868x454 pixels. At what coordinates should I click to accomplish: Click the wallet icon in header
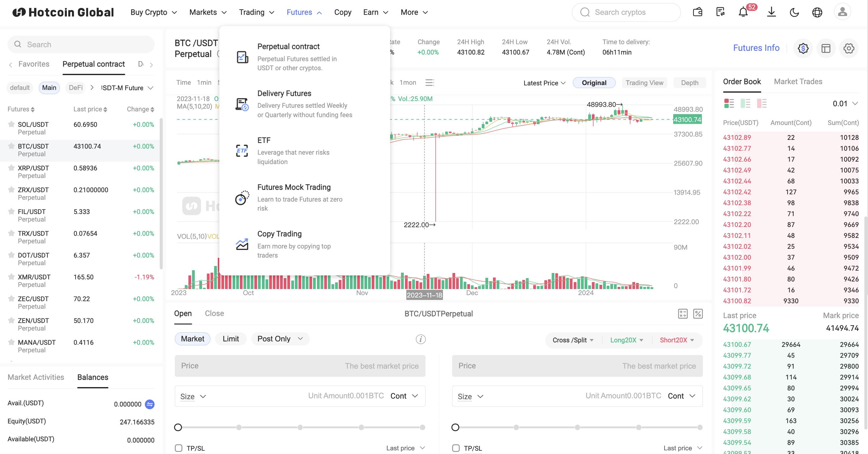pos(697,12)
